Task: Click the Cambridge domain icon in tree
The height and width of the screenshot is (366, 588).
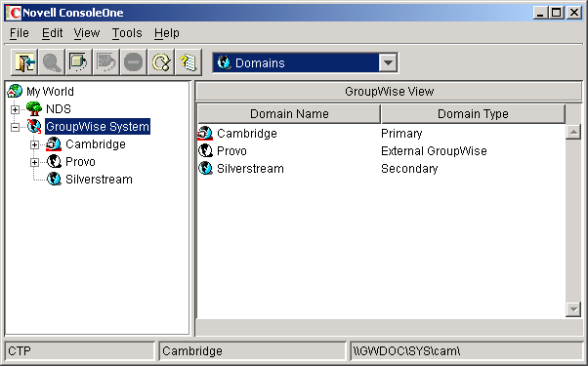Action: coord(54,143)
